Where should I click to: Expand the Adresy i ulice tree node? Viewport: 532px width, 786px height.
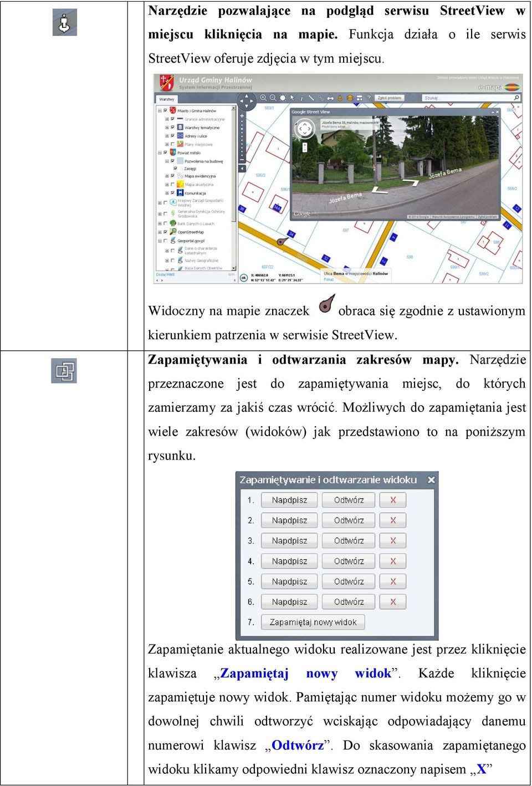pos(167,136)
